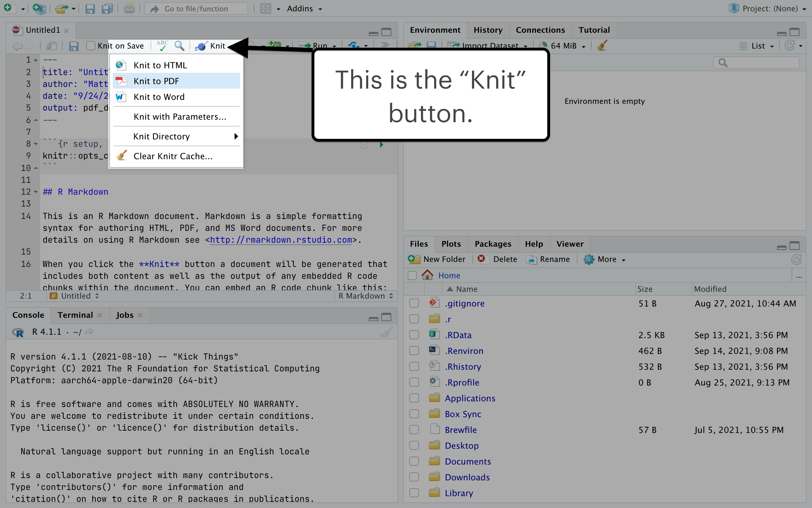Open the Untitled section navigator
The width and height of the screenshot is (812, 508).
(74, 296)
